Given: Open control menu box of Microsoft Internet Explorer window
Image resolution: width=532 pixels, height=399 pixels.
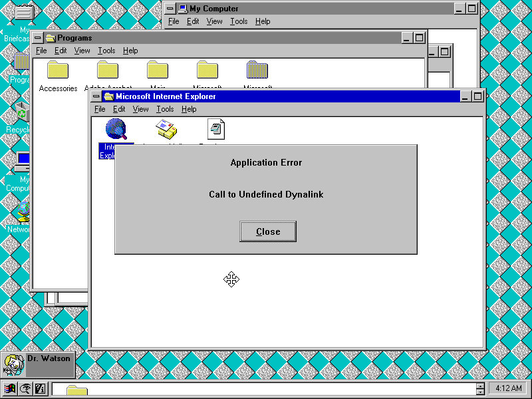Looking at the screenshot, I should [x=96, y=96].
